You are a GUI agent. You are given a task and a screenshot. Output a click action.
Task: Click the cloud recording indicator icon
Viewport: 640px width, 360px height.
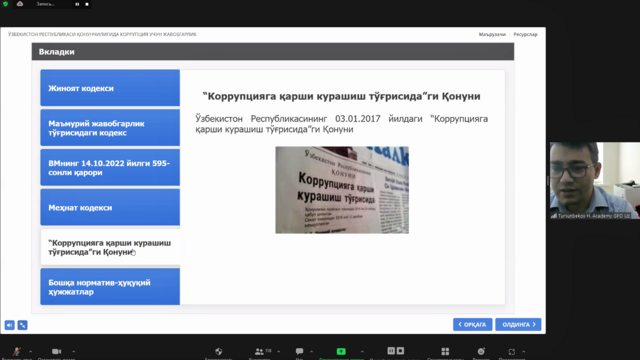(x=20, y=4)
